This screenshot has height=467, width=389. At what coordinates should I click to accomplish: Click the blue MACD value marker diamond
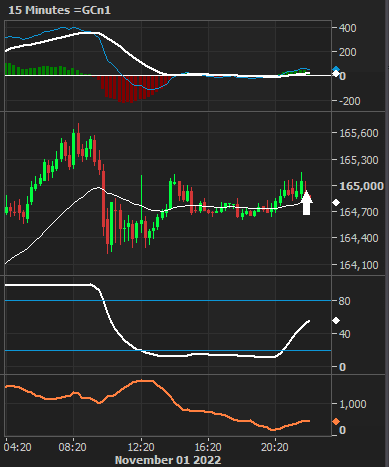click(336, 70)
